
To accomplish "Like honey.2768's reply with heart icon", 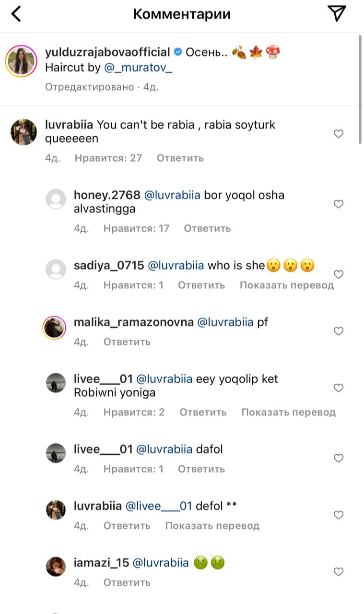I will pyautogui.click(x=339, y=204).
